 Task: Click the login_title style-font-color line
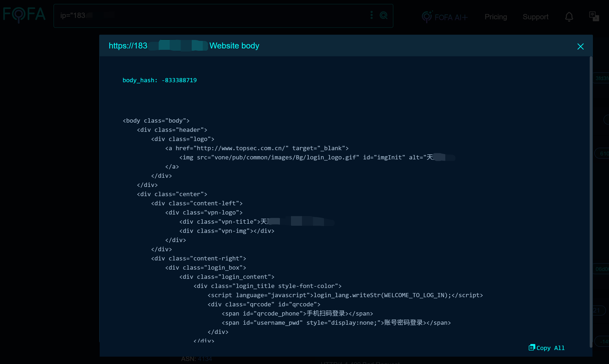click(x=267, y=286)
